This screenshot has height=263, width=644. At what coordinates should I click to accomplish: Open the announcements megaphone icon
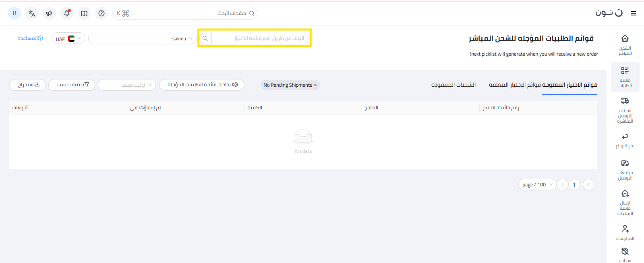[x=49, y=13]
